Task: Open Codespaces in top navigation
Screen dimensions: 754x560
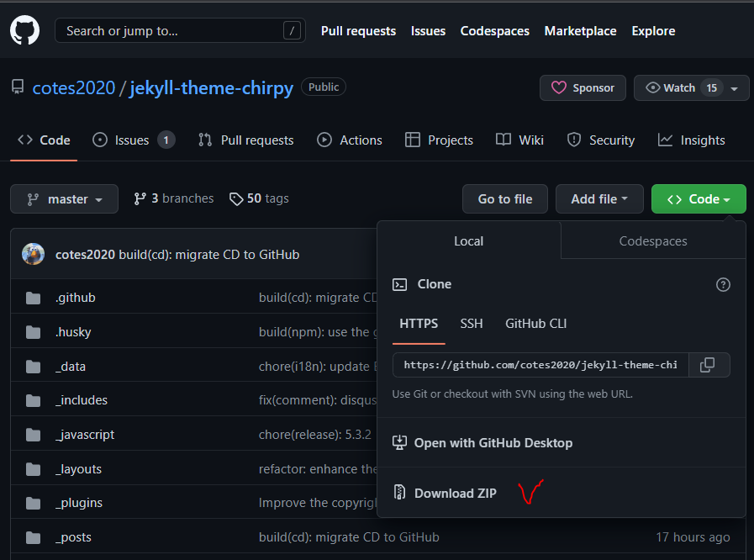Action: tap(495, 31)
